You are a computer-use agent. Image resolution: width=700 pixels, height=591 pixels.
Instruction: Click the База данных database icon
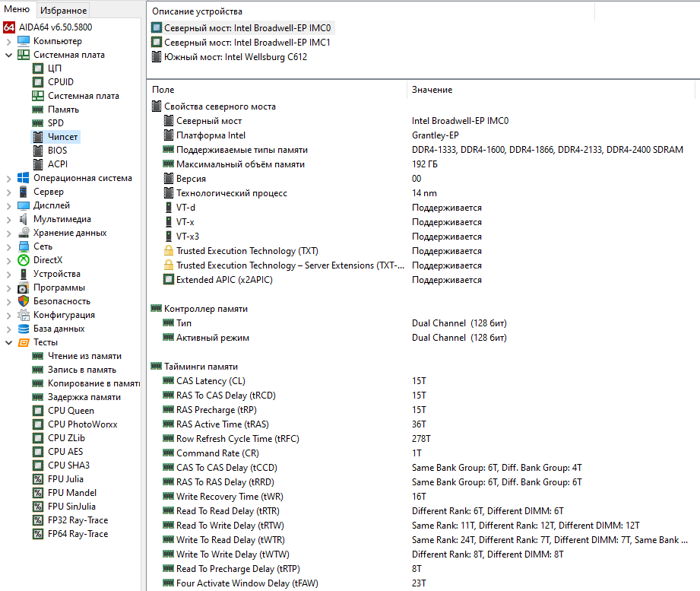(x=24, y=329)
